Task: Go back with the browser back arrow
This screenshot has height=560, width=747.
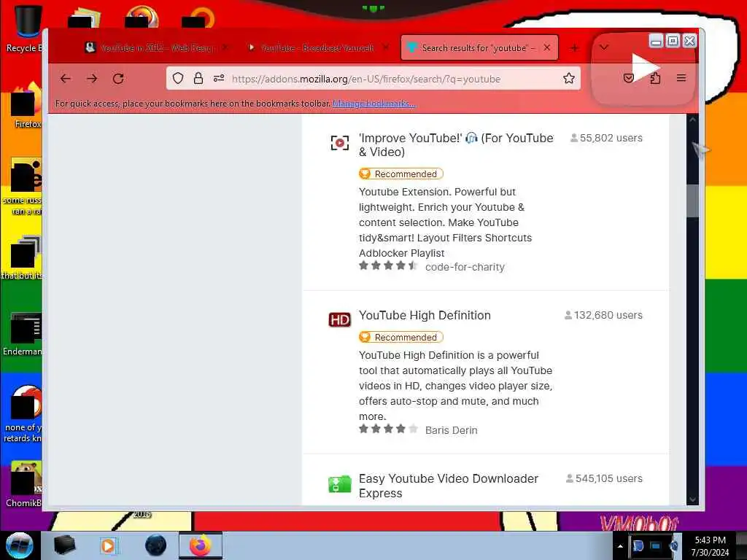Action: [65, 79]
